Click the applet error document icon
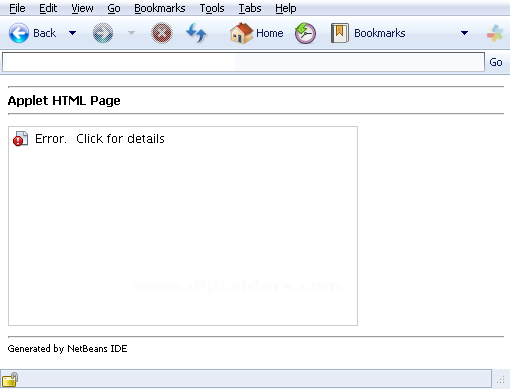Viewport: 510px width, 389px height. point(20,139)
